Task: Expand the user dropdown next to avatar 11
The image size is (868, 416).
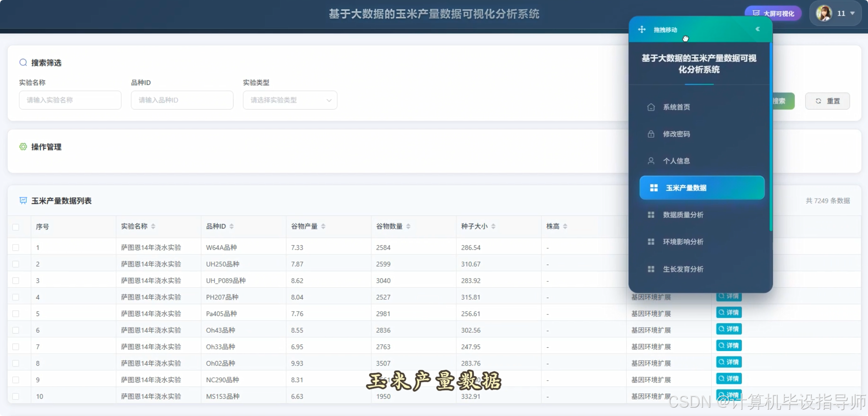Action: point(852,13)
